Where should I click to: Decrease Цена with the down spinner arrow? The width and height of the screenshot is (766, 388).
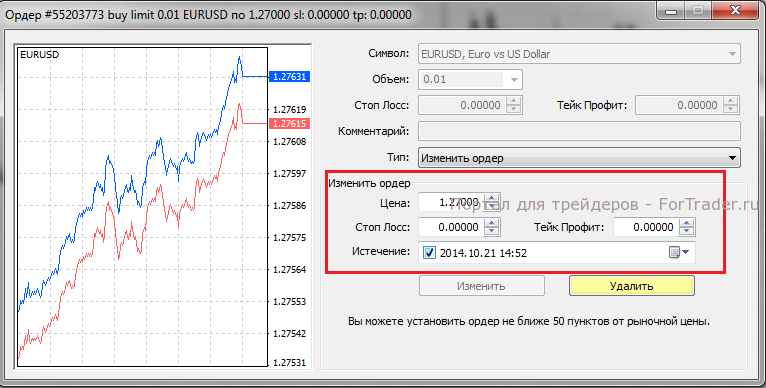[x=492, y=206]
